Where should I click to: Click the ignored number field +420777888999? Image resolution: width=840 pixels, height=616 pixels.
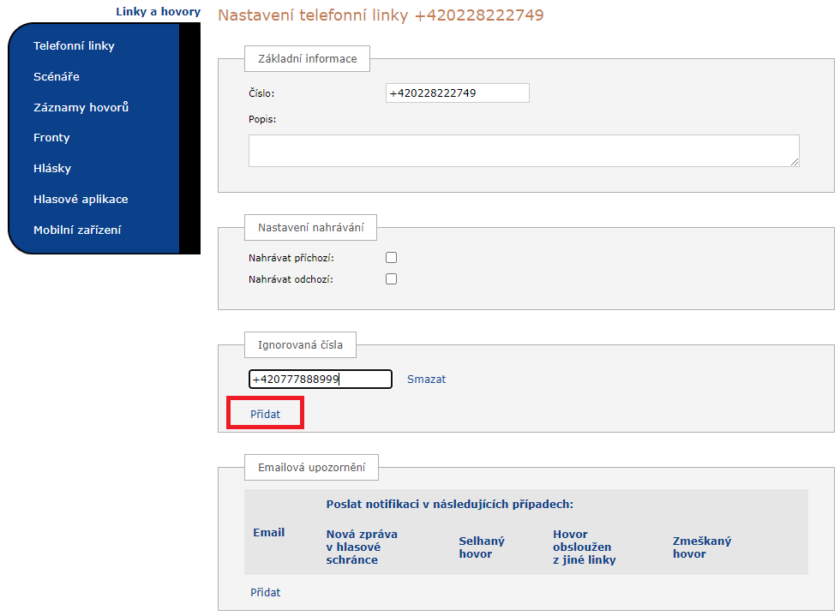(x=320, y=379)
